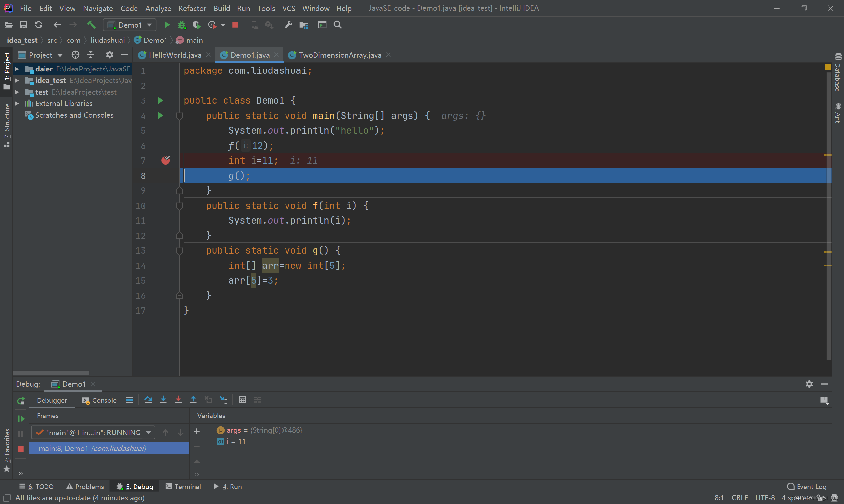The height and width of the screenshot is (504, 844).
Task: Open Debug panel settings gear
Action: coord(809,384)
